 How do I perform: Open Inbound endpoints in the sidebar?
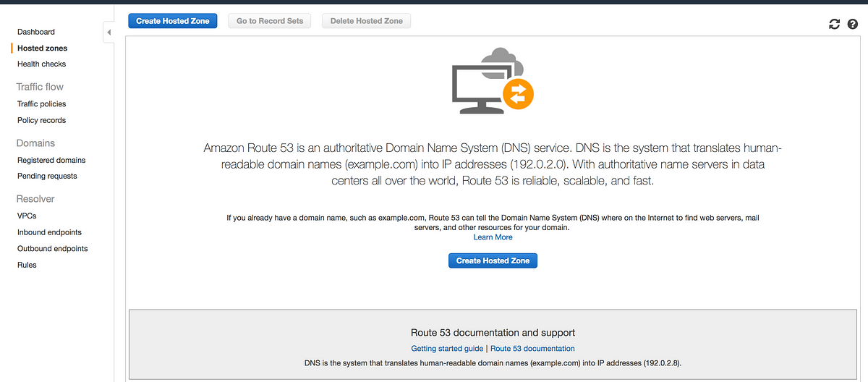pyautogui.click(x=49, y=232)
